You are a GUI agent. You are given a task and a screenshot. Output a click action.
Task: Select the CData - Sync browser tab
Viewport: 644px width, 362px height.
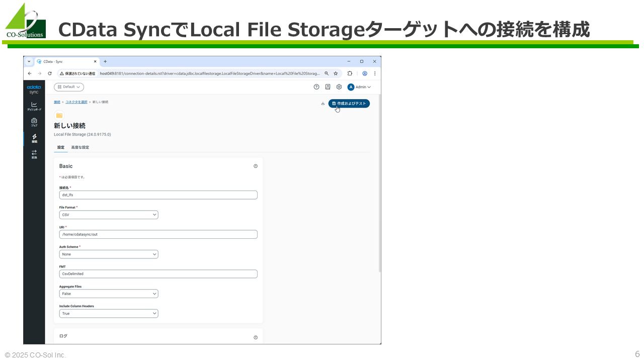[x=67, y=61]
